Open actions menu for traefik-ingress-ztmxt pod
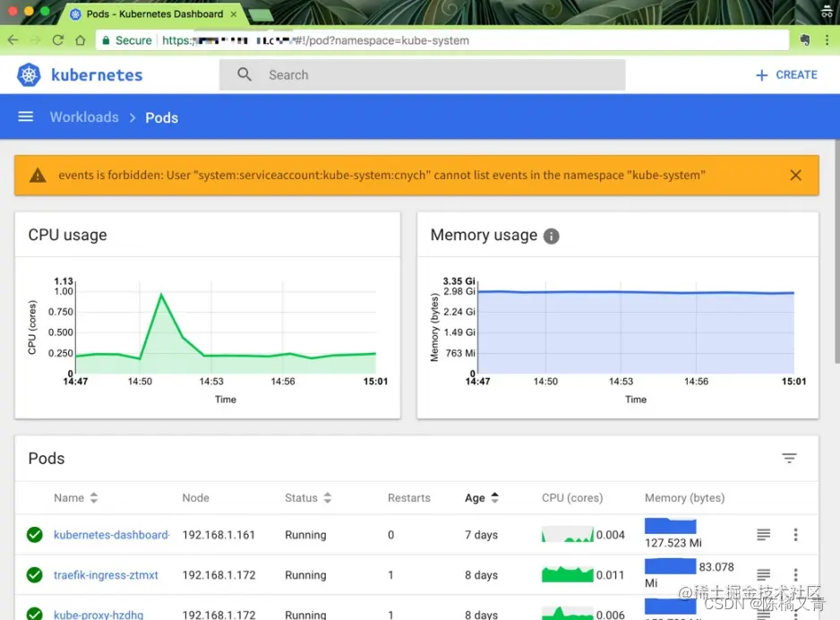 (795, 574)
